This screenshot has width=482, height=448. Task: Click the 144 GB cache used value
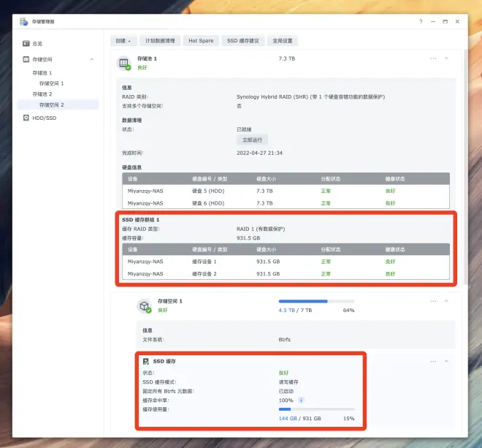[288, 419]
